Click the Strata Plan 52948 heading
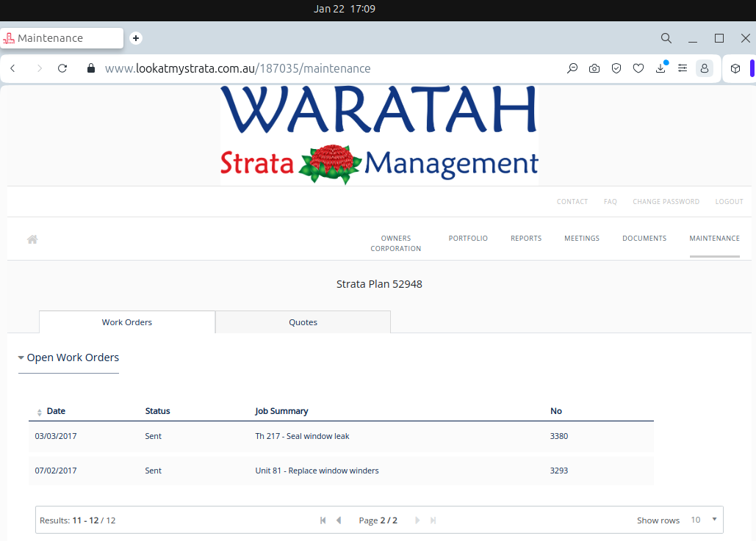The image size is (756, 541). (379, 284)
